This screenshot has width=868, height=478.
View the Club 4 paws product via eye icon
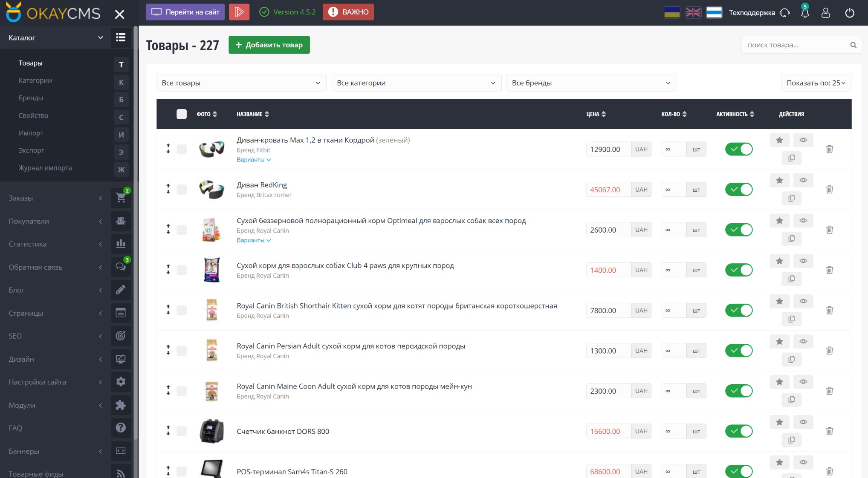(x=803, y=261)
